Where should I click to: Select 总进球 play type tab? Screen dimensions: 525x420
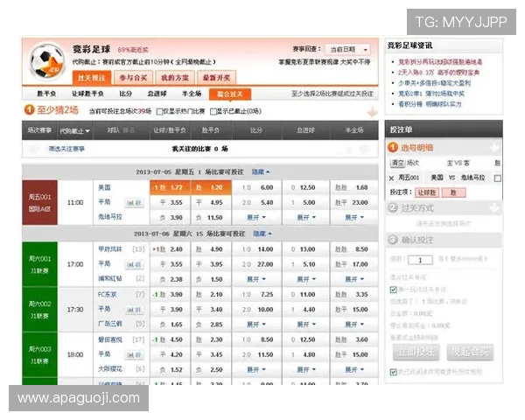[x=157, y=94]
